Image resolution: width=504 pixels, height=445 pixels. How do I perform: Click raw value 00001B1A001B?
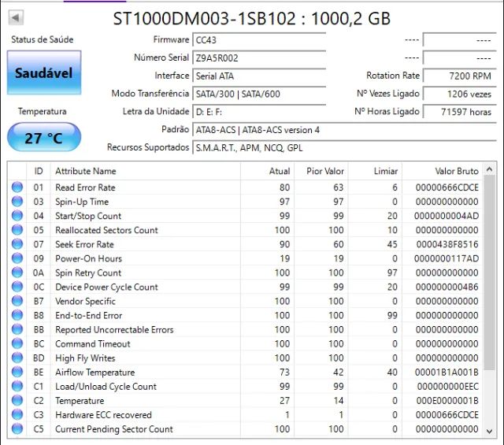tap(447, 373)
